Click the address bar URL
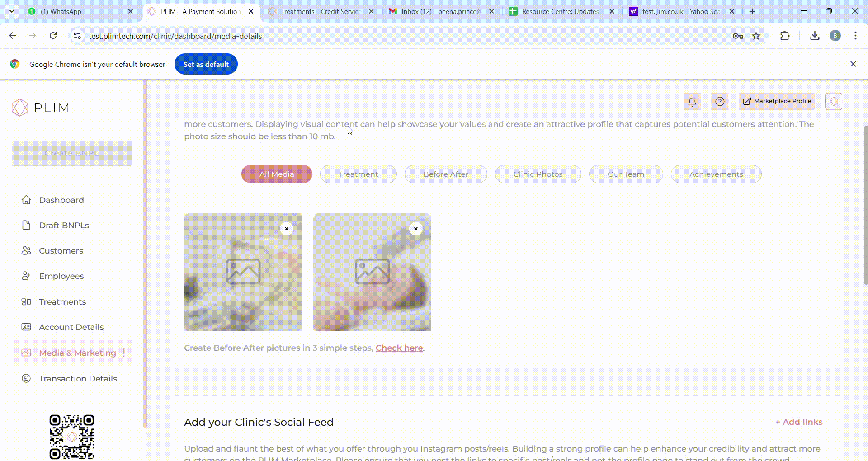The width and height of the screenshot is (868, 461). click(175, 36)
